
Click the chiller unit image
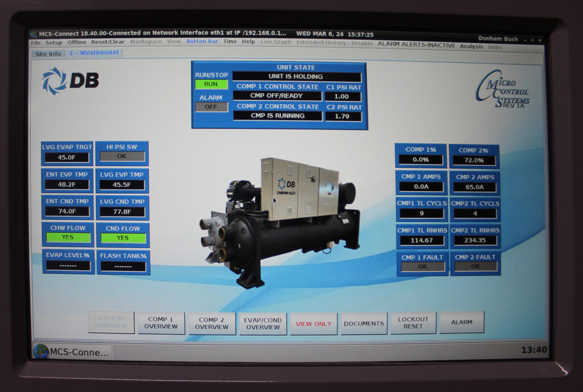(x=280, y=222)
